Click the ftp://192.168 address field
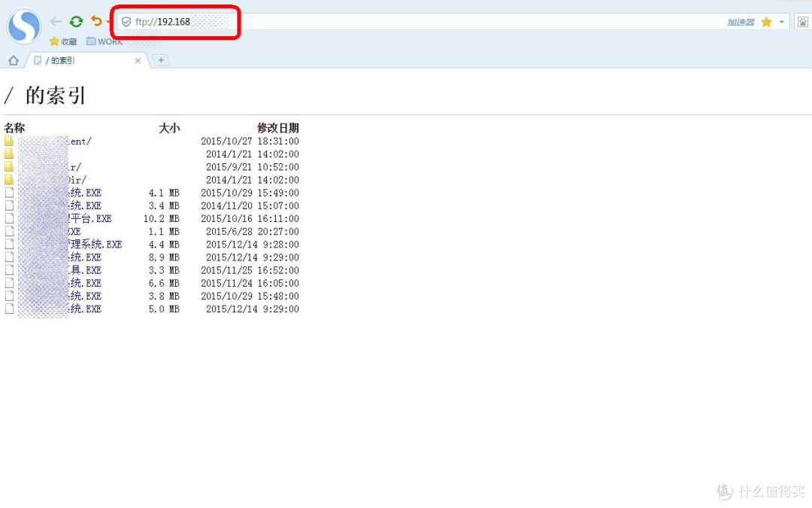Screen dimensions: 812x508 [x=422, y=22]
